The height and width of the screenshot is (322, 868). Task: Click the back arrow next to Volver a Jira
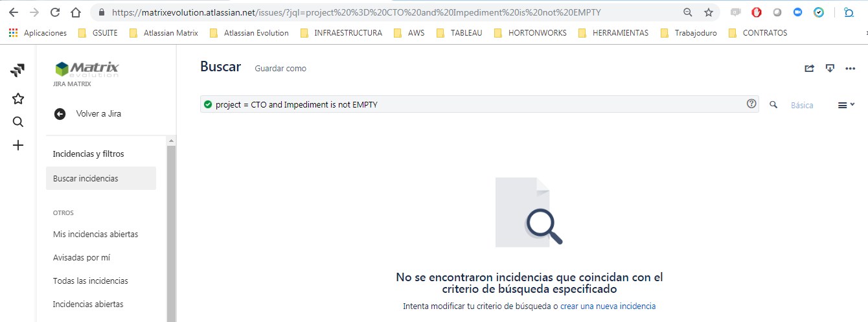60,114
